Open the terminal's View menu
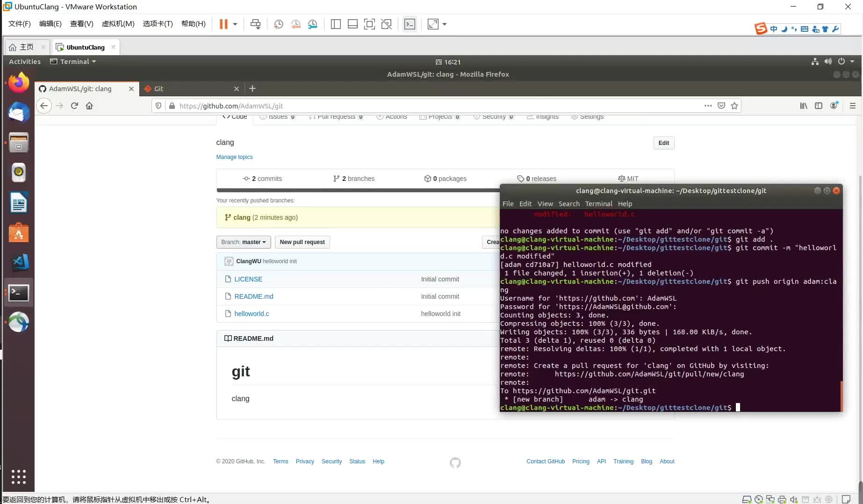Viewport: 863px width, 504px height. click(x=545, y=203)
